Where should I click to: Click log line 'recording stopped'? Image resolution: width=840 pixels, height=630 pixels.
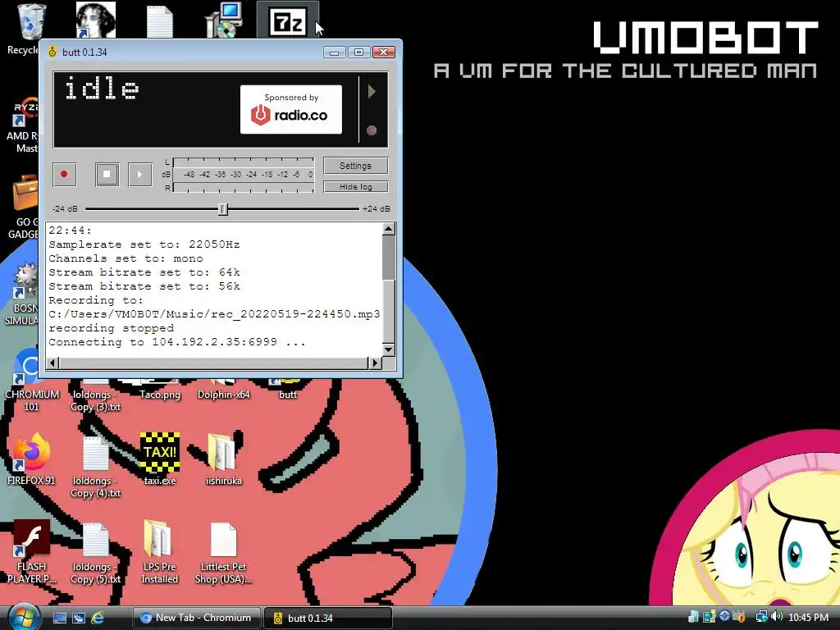[x=111, y=328]
